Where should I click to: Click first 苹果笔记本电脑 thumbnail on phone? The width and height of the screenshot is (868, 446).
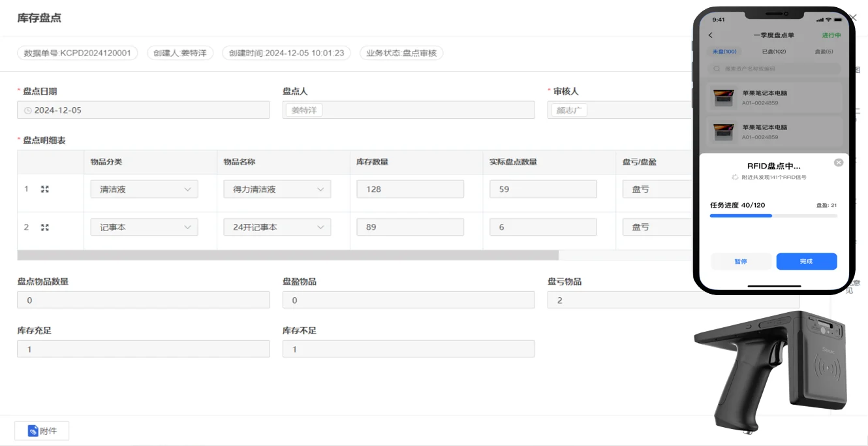pos(724,98)
